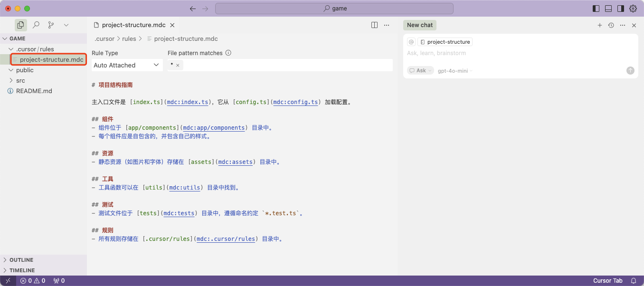Open editor more actions ellipsis
The image size is (644, 286).
click(x=387, y=25)
